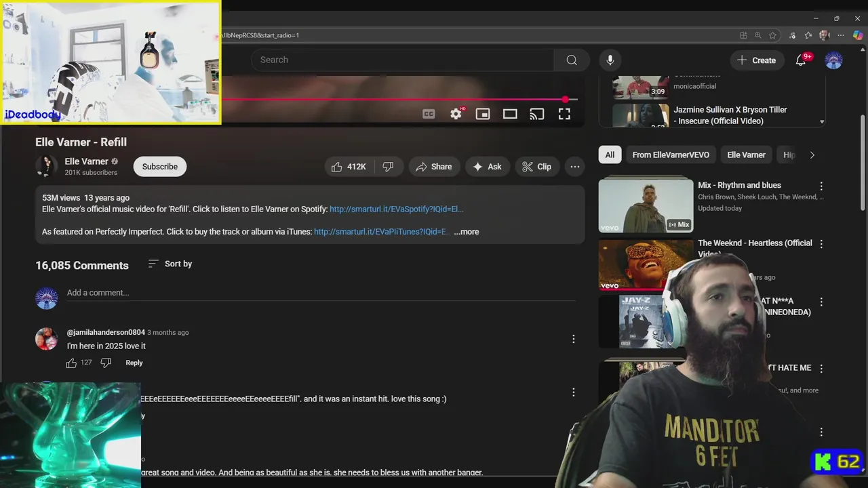Dislike the comment by @jamilahanderson0804
This screenshot has width=868, height=488.
[x=106, y=363]
